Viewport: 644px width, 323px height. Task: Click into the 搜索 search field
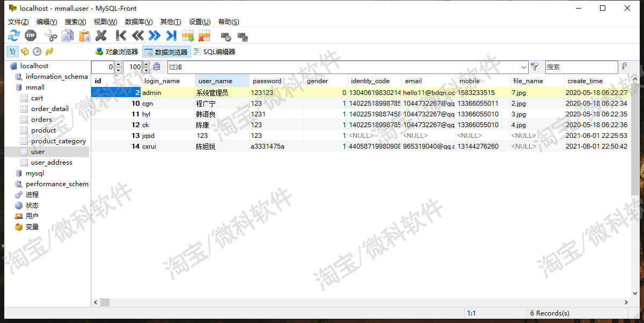click(581, 67)
